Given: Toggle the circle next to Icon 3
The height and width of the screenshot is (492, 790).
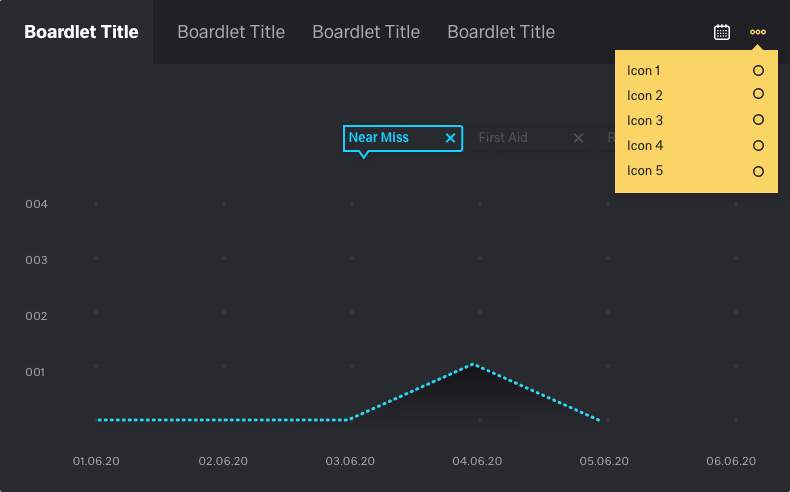Looking at the screenshot, I should (x=758, y=120).
